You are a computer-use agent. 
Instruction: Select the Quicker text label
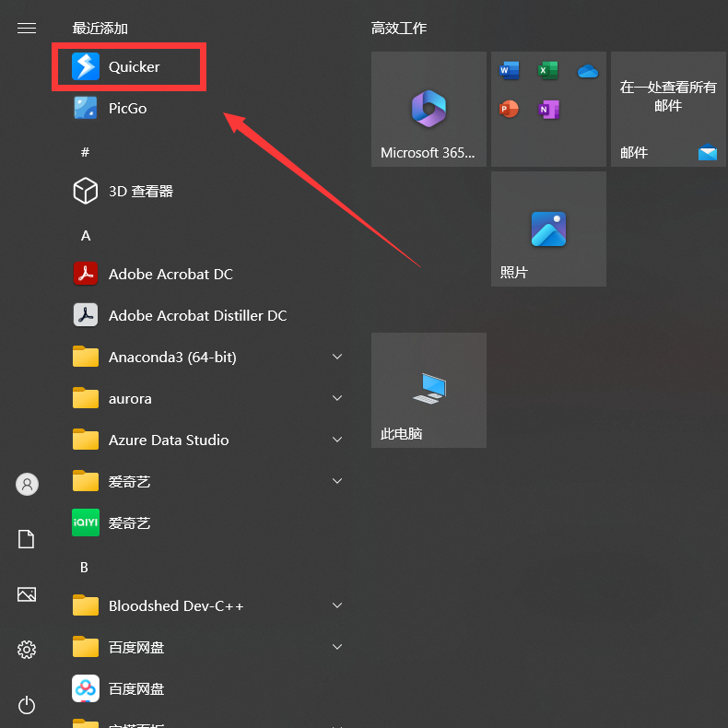(x=135, y=67)
